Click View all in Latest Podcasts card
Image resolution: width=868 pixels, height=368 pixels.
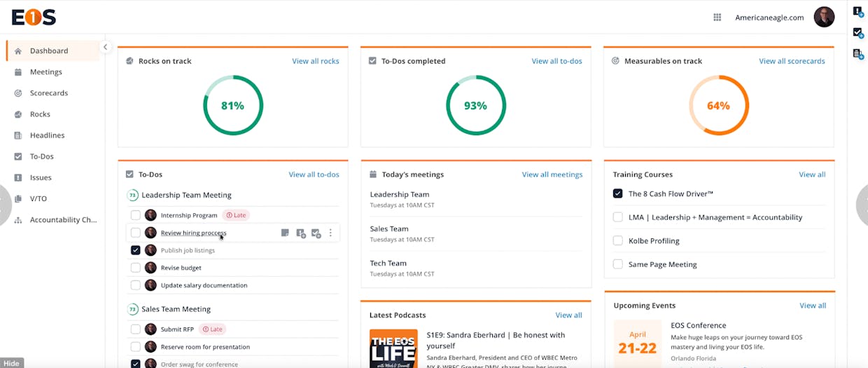tap(568, 315)
